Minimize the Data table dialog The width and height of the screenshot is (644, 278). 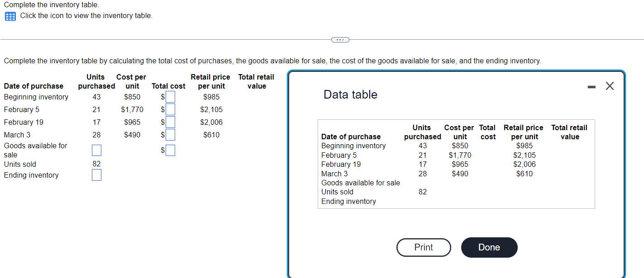pos(592,86)
